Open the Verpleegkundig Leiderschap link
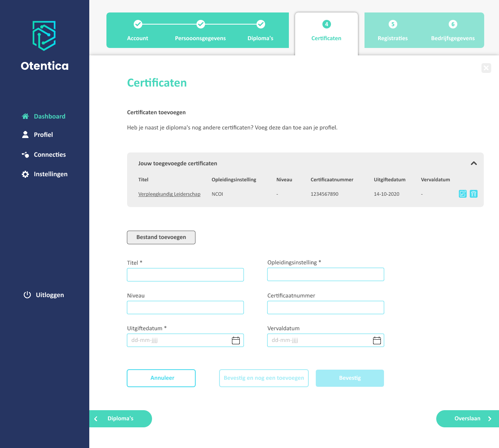Viewport: 499px width, 448px height. (x=169, y=194)
